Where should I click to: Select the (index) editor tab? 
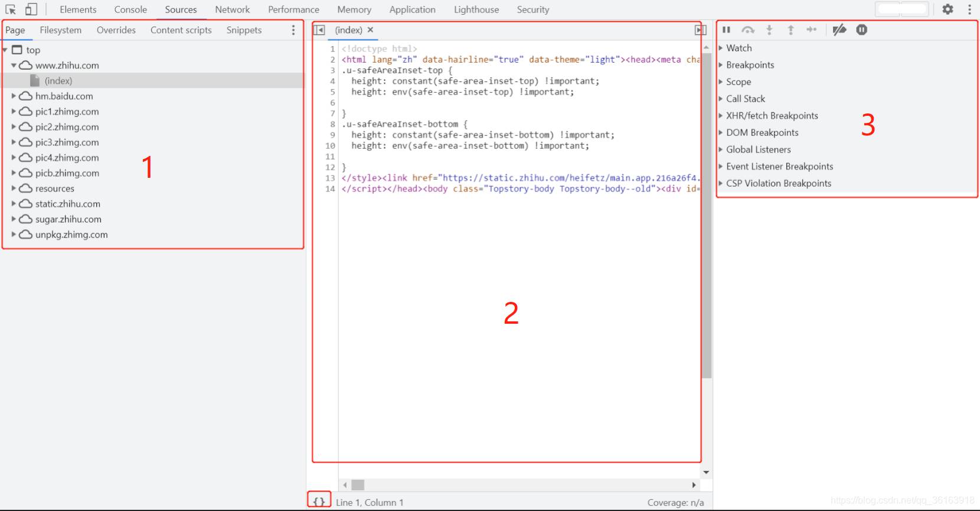point(349,30)
